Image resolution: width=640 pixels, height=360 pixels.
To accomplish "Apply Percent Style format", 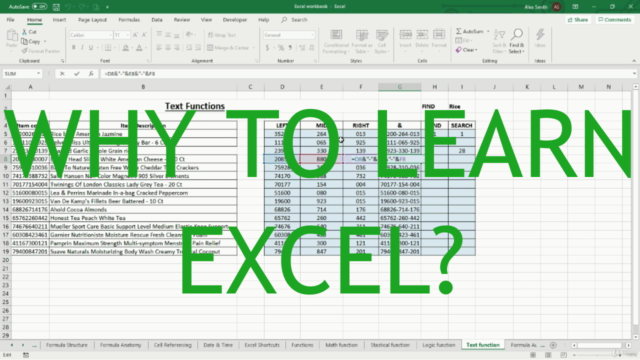I will click(281, 48).
